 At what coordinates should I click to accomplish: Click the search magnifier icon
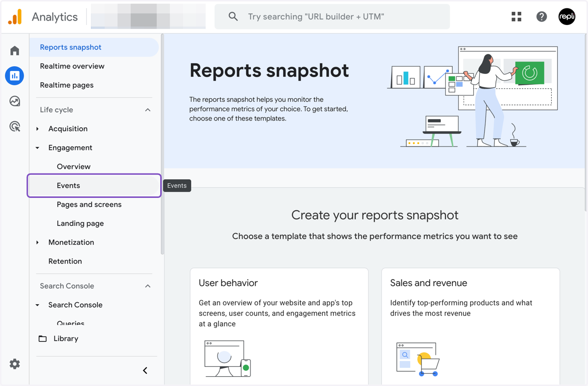coord(233,17)
